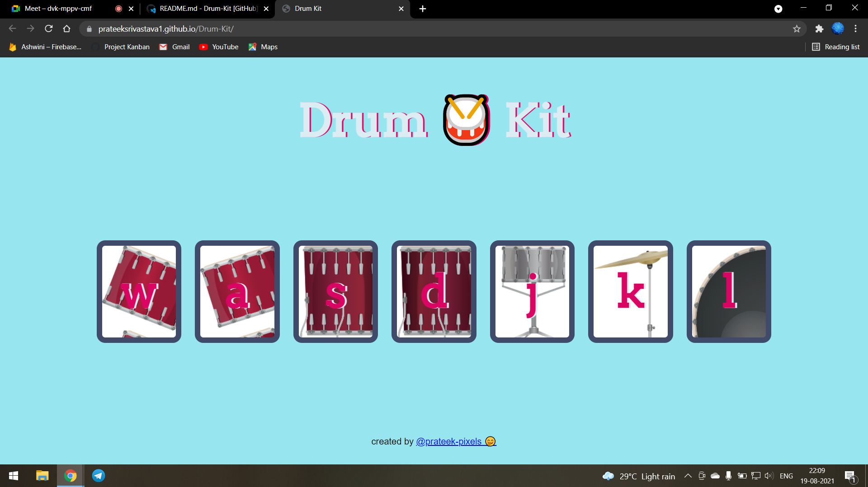The width and height of the screenshot is (868, 487).
Task: Play the 'a' tom drum button
Action: click(237, 291)
